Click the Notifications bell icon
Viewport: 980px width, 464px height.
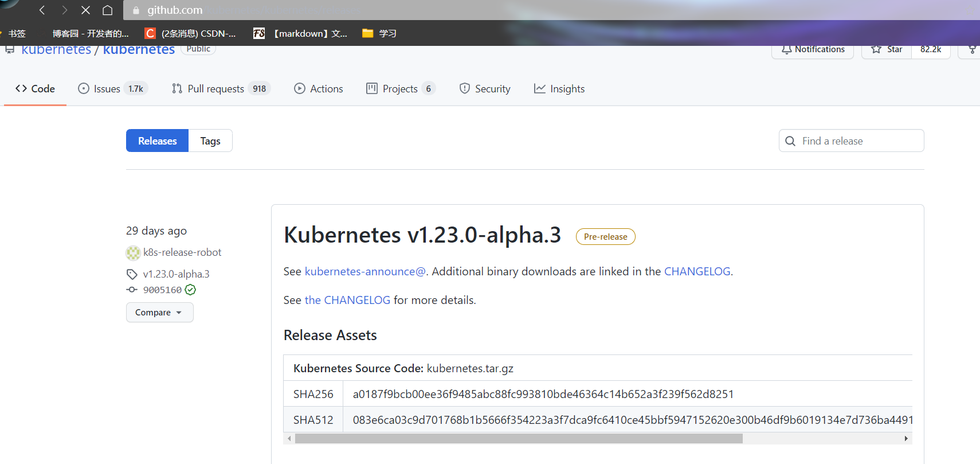point(787,49)
